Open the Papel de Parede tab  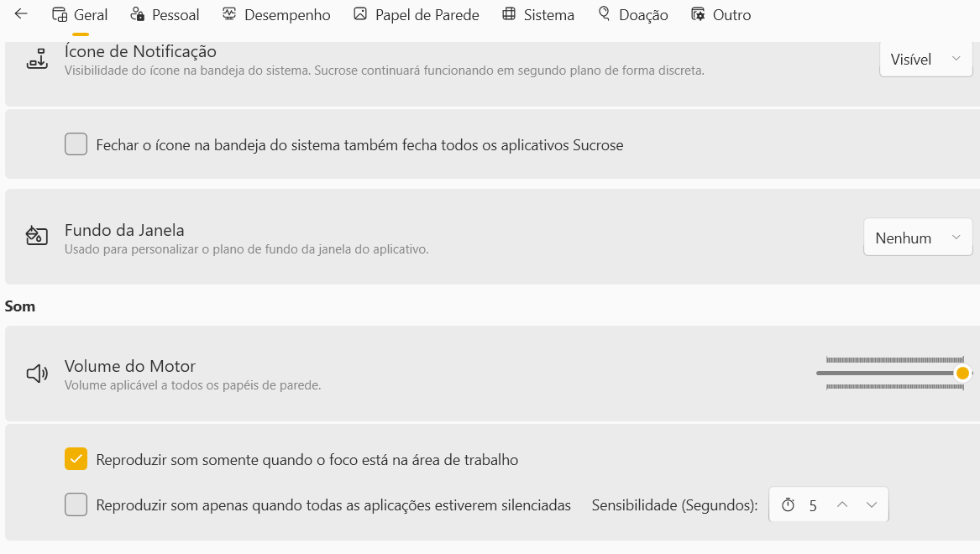tap(427, 15)
